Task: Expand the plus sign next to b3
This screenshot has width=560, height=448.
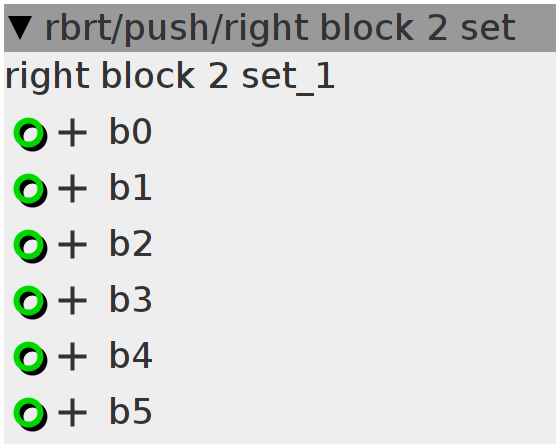Action: point(72,301)
